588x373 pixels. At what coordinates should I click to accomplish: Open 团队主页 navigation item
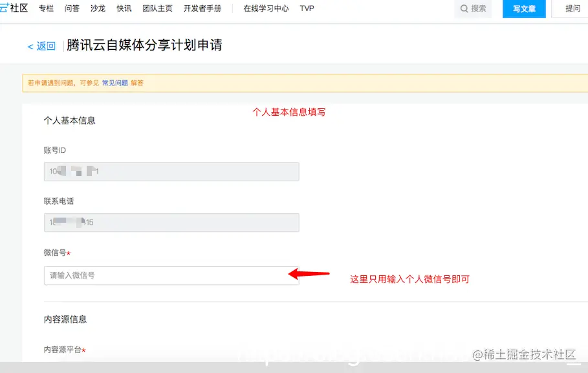tap(157, 8)
